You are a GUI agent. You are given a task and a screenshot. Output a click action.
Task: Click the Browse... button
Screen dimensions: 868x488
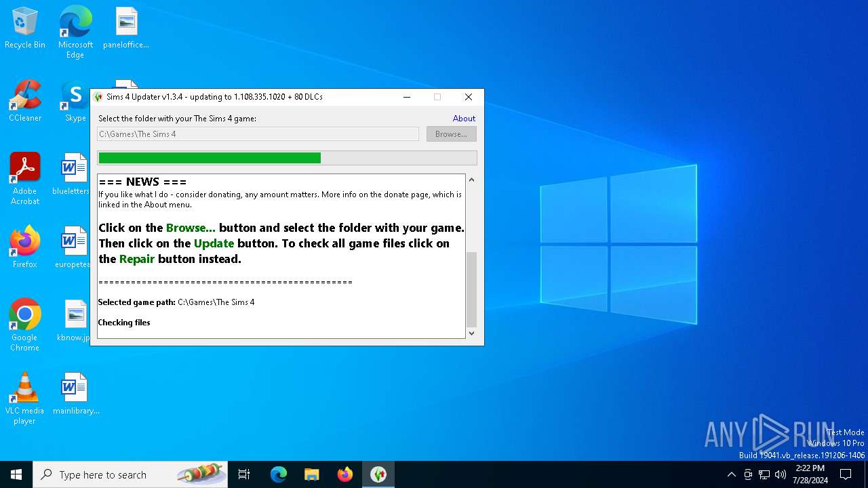451,134
